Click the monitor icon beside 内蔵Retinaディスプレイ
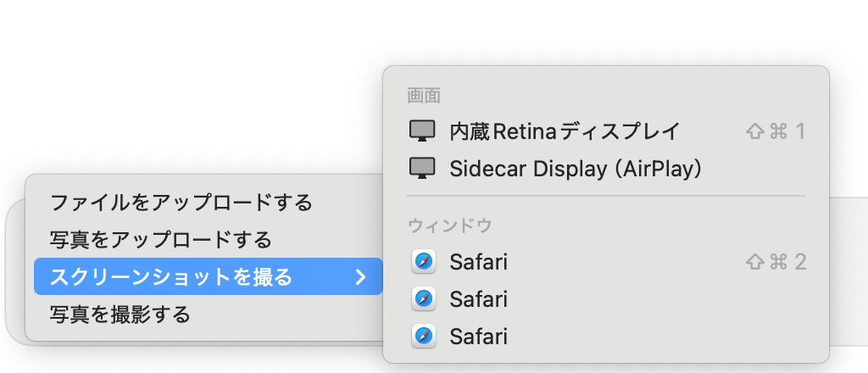 pyautogui.click(x=421, y=131)
